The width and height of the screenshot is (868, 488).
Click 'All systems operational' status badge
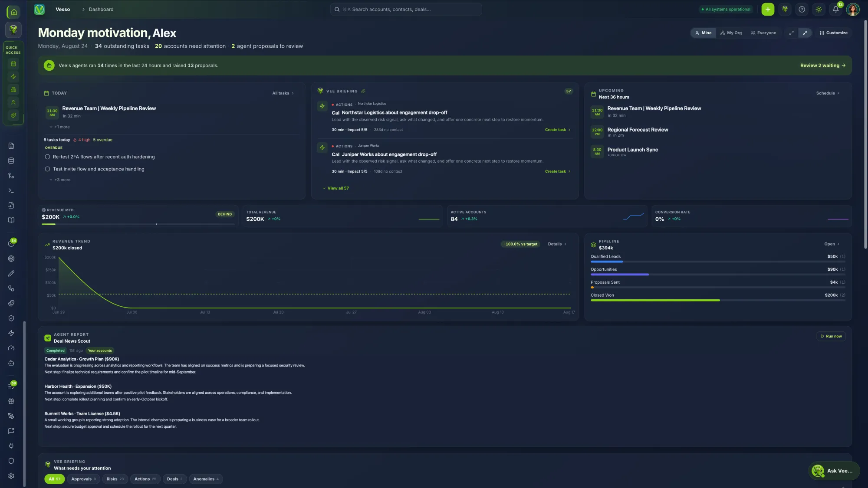point(726,9)
